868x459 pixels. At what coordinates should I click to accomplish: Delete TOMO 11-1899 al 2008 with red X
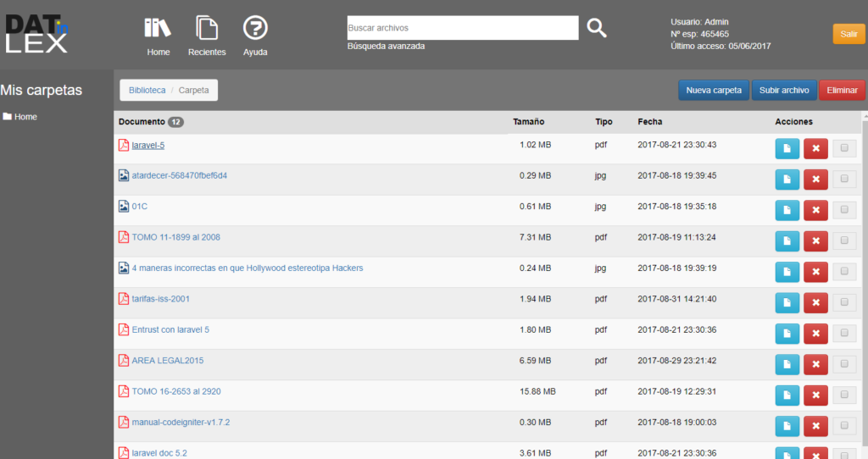(x=815, y=241)
